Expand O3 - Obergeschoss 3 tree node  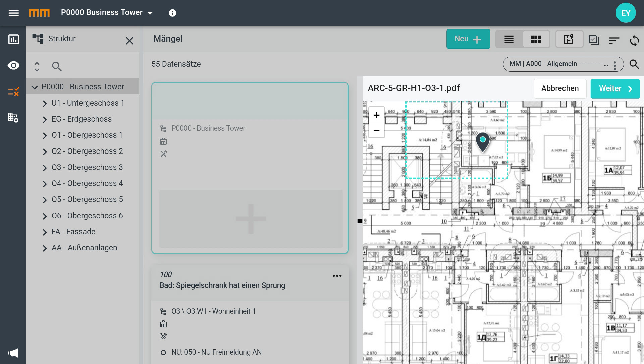pyautogui.click(x=45, y=168)
